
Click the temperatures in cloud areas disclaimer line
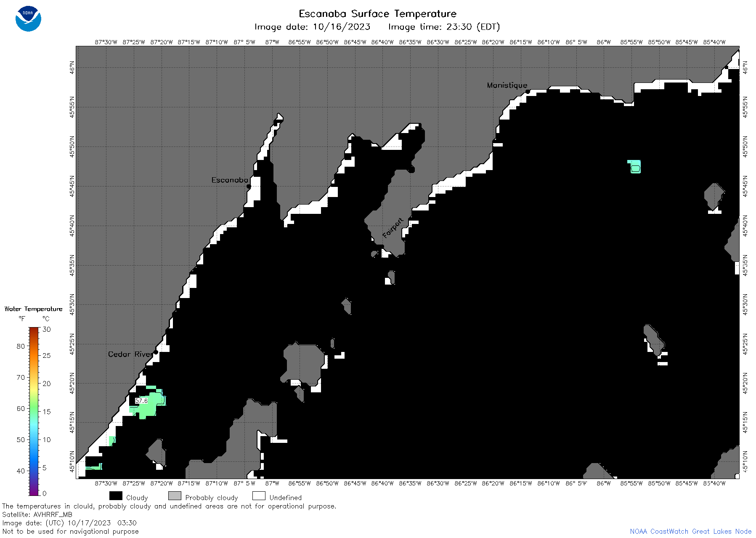(x=169, y=506)
